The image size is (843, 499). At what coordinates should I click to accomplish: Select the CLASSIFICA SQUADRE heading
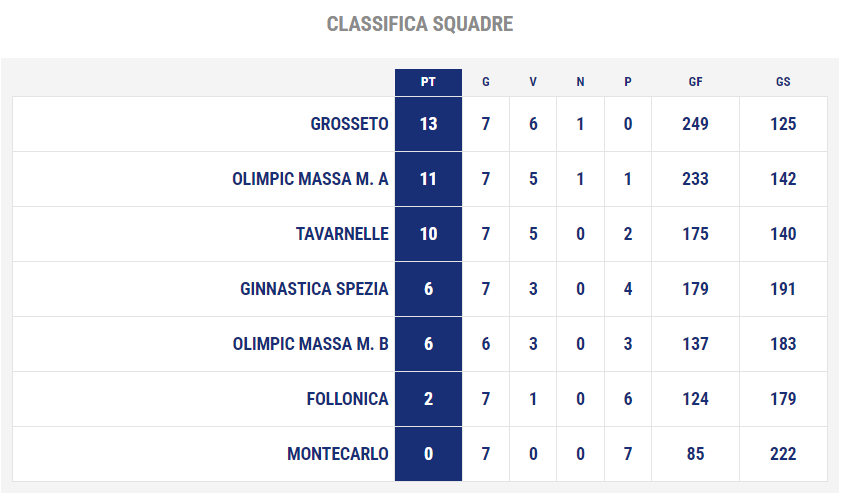[x=420, y=24]
